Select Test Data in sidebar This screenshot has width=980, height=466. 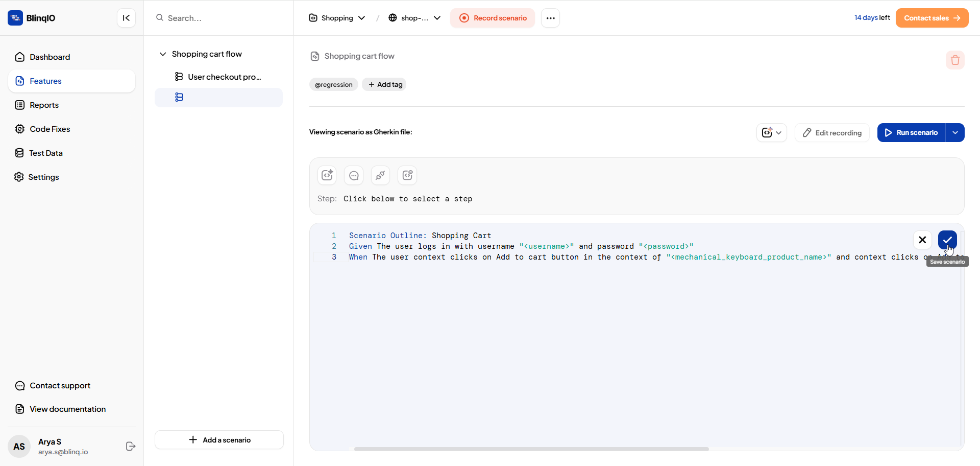point(71,153)
